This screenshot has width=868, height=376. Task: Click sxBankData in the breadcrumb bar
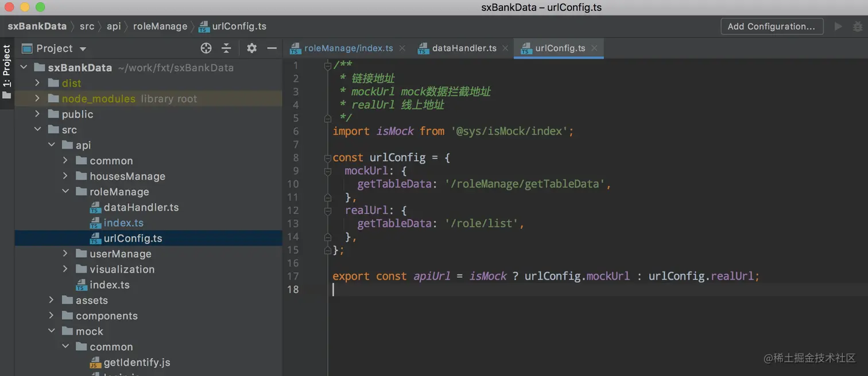pyautogui.click(x=37, y=26)
